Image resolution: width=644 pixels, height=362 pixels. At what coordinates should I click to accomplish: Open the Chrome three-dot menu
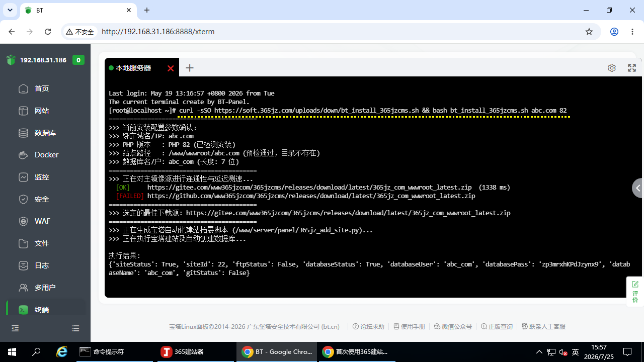click(x=632, y=32)
